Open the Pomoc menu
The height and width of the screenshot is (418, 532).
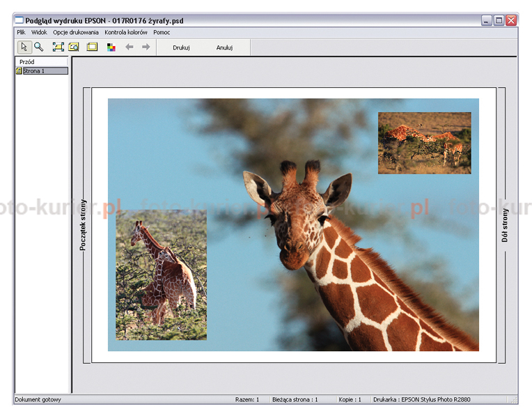click(x=162, y=32)
